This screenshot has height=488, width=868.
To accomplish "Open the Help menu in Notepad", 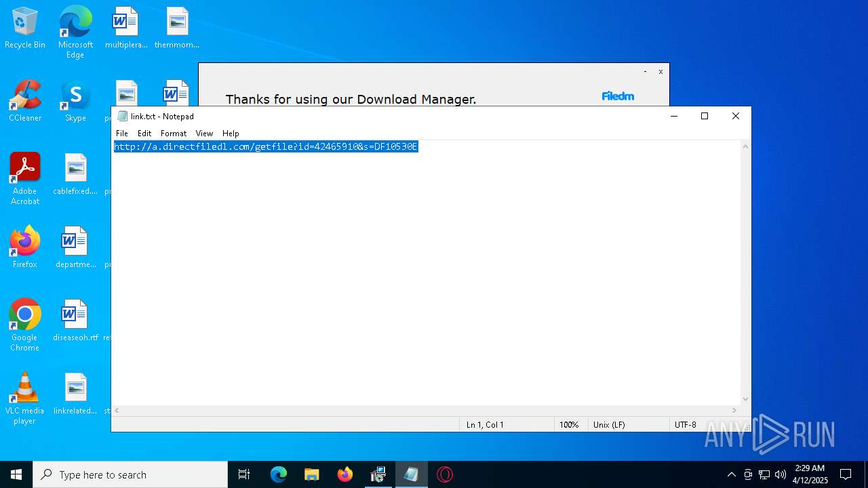I will 231,134.
